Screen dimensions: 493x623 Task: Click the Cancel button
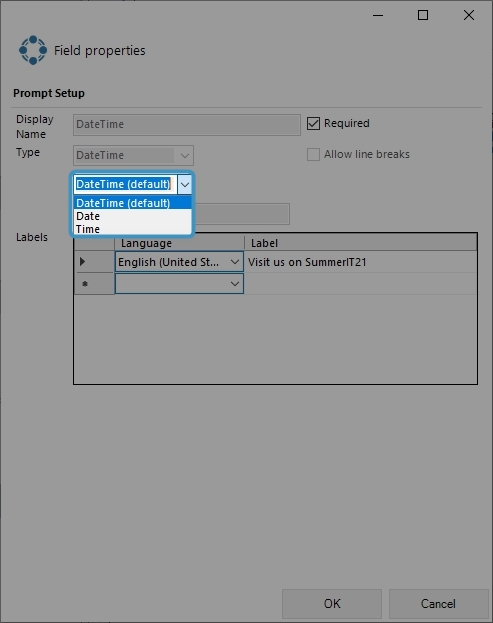(x=438, y=604)
